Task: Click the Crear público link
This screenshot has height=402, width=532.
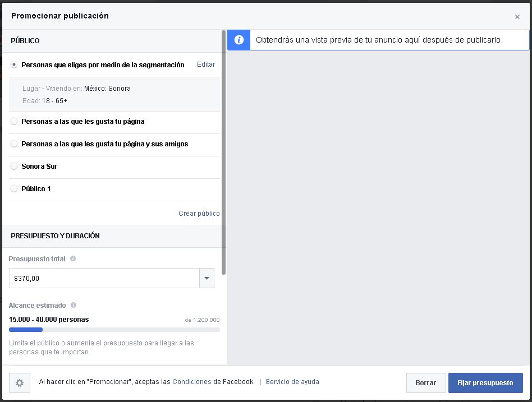Action: coord(199,214)
